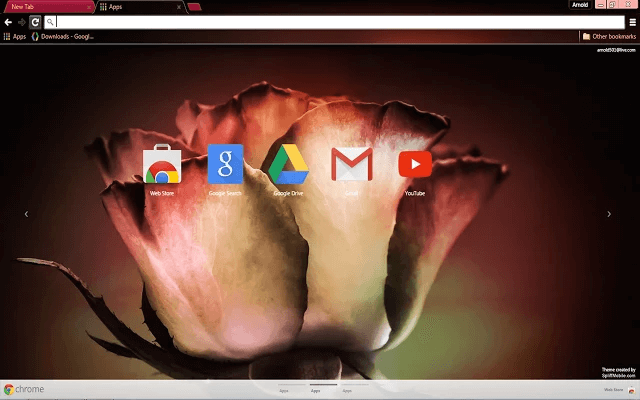Open the Web Store app

(162, 166)
